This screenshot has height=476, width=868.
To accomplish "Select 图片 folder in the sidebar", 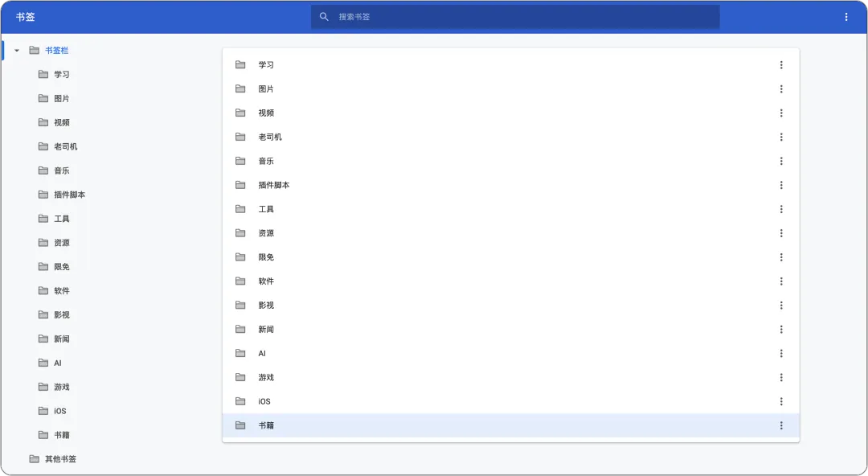I will (61, 99).
